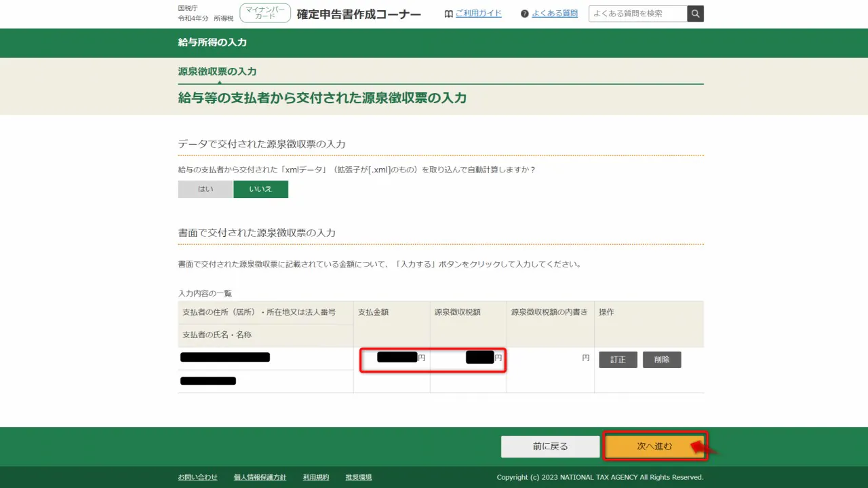868x488 pixels.
Task: Open the 利用規約 footer link
Action: coord(315,477)
